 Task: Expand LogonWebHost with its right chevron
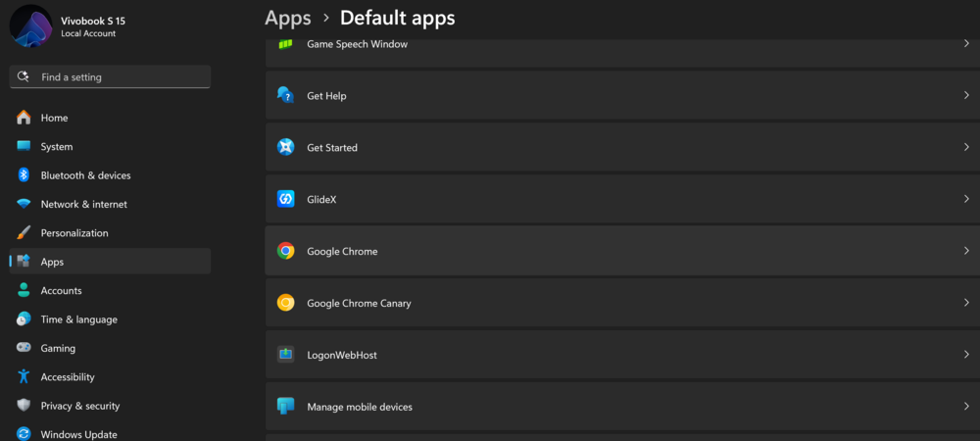coord(966,355)
